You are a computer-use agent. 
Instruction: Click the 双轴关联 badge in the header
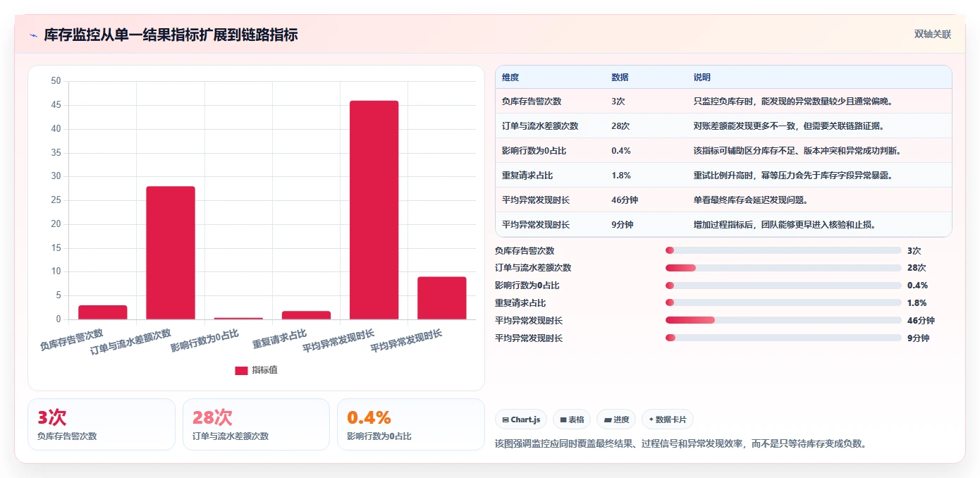[x=933, y=34]
